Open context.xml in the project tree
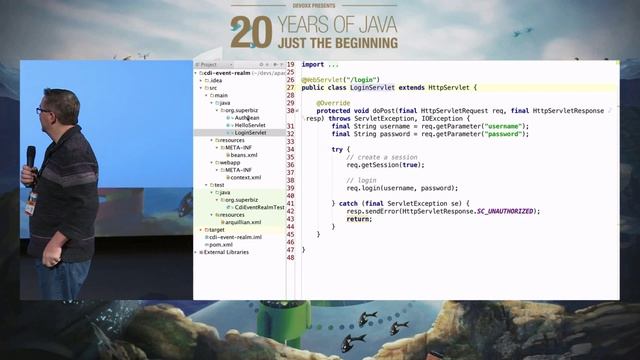 tap(245, 178)
